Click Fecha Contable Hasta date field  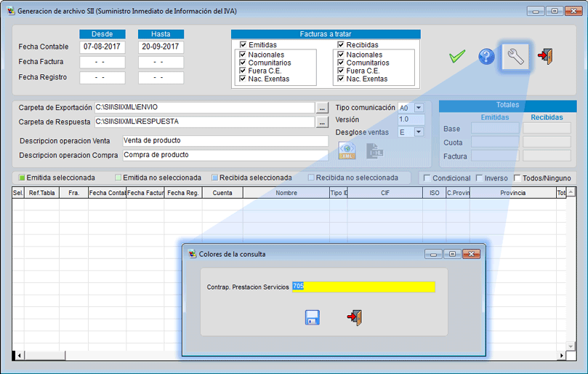coord(161,47)
